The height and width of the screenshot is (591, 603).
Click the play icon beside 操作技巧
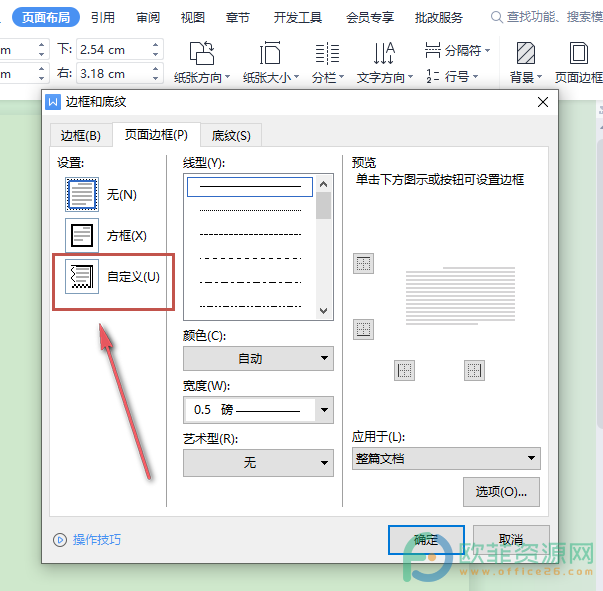[x=60, y=540]
